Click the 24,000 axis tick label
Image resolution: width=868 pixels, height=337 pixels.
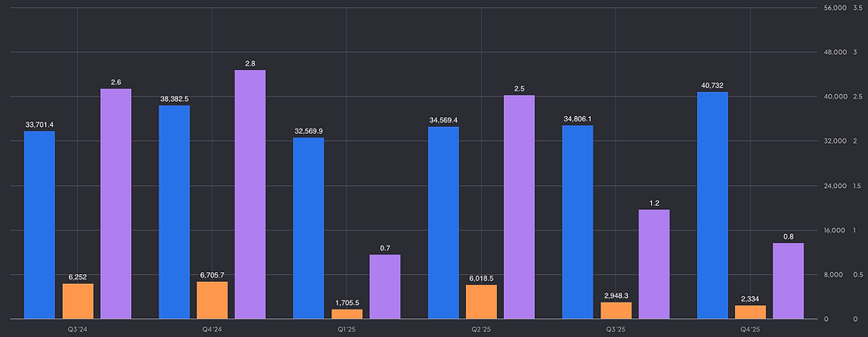(836, 185)
